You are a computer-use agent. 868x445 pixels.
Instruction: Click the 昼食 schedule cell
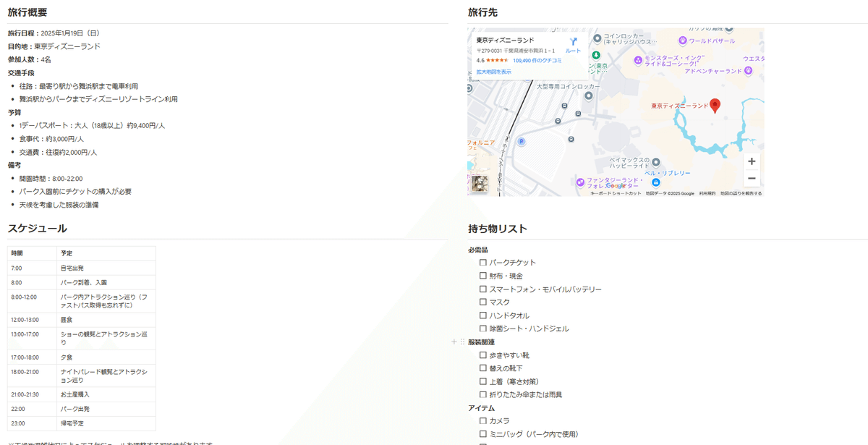click(x=106, y=320)
